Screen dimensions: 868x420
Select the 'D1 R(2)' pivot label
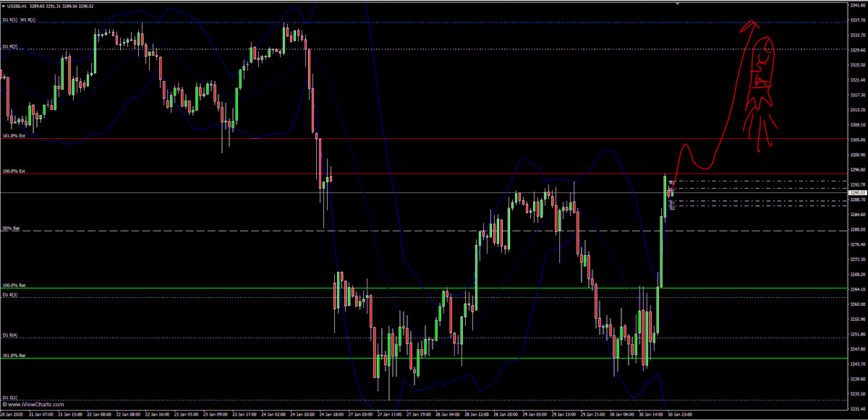click(x=10, y=46)
